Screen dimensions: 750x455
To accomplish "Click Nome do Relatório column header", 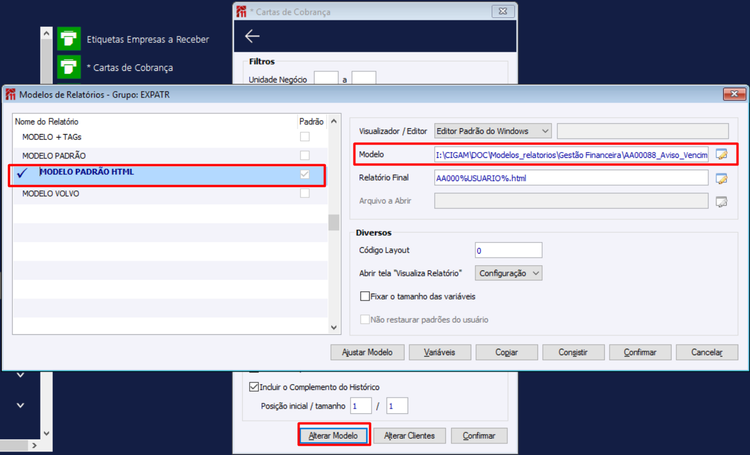I will pyautogui.click(x=46, y=122).
